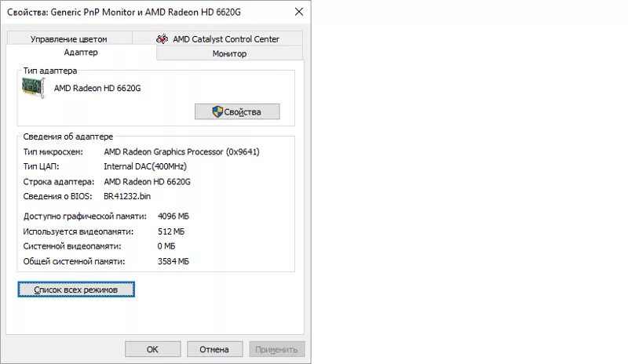Click the graphics adapter card icon
Screen dimensions: 628x364
33,88
